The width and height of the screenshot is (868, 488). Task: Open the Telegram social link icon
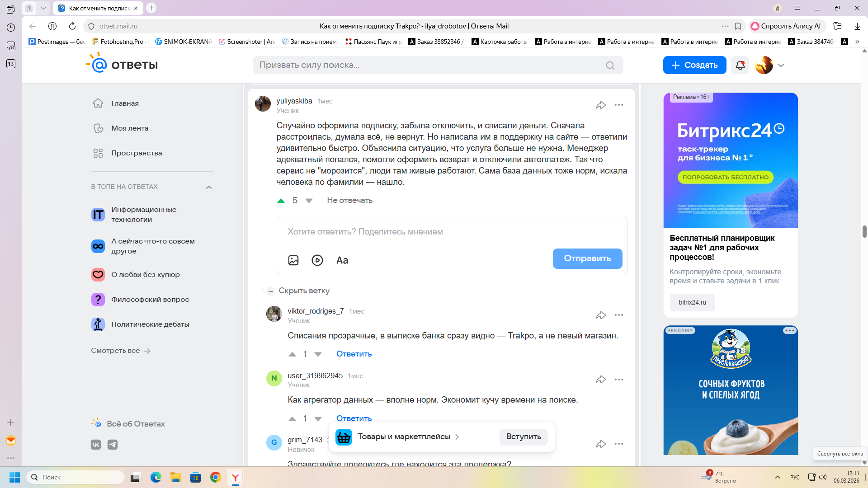113,445
